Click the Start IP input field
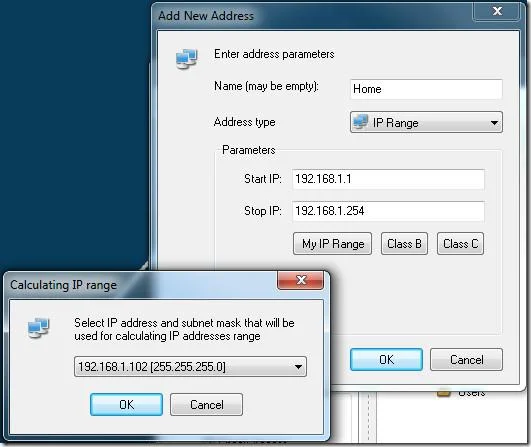Image resolution: width=531 pixels, height=447 pixels. click(388, 179)
